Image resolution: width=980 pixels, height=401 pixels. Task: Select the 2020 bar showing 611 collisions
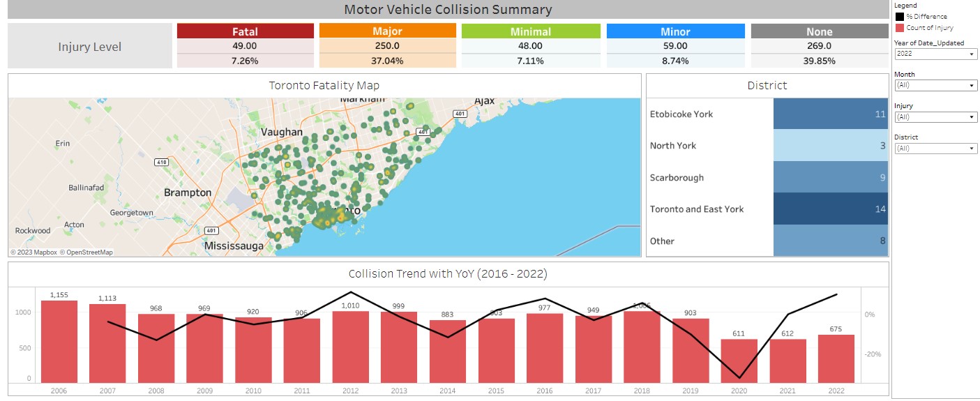point(739,361)
